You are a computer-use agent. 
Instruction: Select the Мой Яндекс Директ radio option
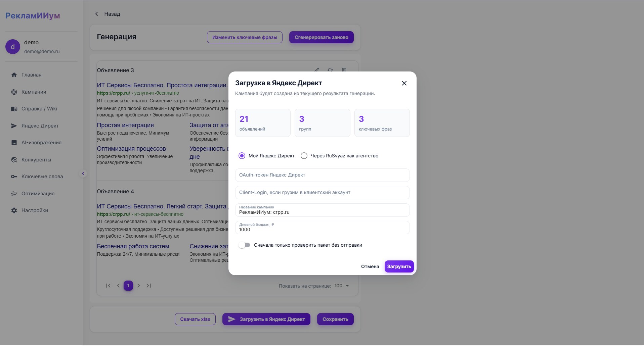click(x=242, y=156)
